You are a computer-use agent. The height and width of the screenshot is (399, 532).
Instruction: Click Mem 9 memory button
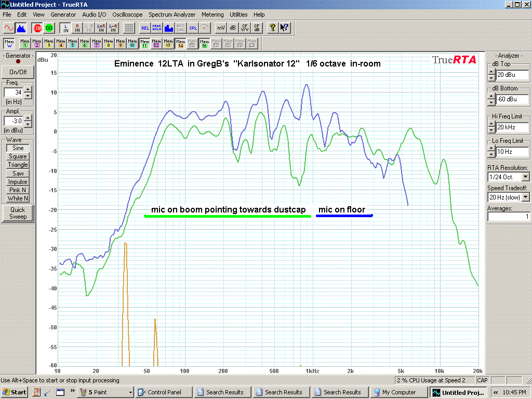point(121,44)
